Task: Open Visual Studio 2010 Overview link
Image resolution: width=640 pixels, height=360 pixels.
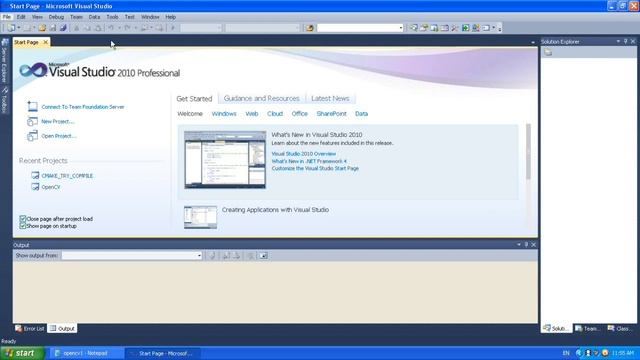Action: pyautogui.click(x=304, y=154)
